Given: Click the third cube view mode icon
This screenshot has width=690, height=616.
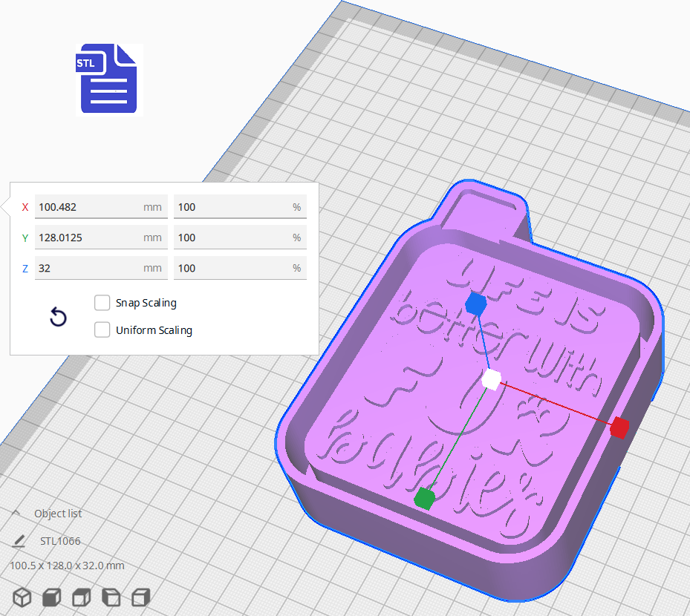Looking at the screenshot, I should tap(81, 597).
